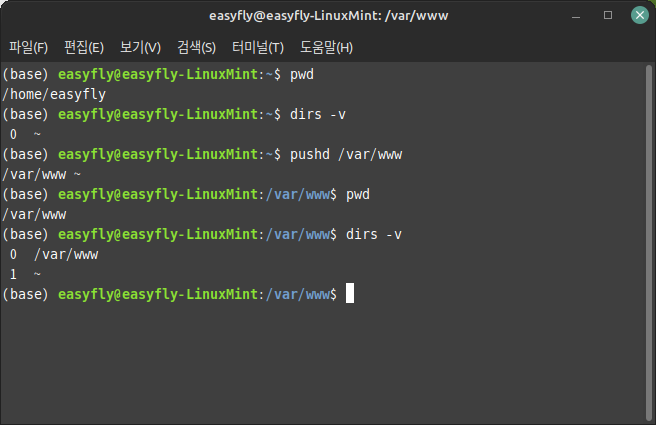Open the 검색(S) menu

196,47
